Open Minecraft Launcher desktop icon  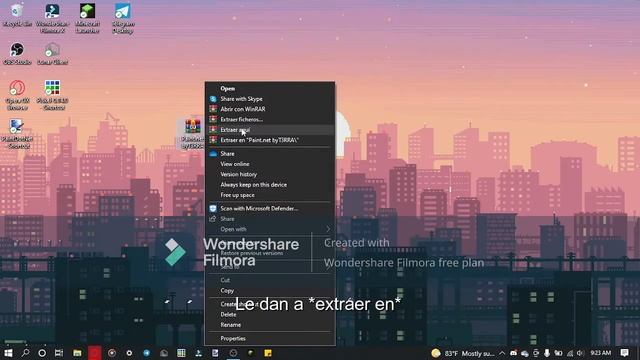(x=87, y=18)
